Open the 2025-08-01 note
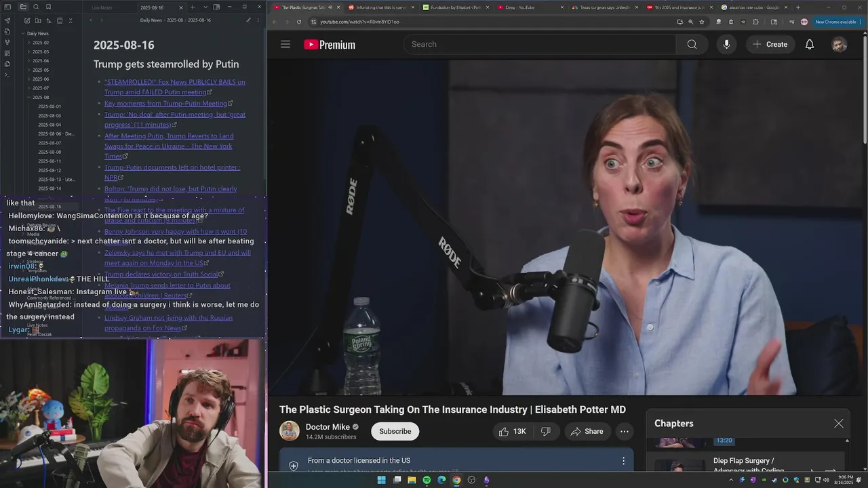868x488 pixels. pyautogui.click(x=50, y=106)
